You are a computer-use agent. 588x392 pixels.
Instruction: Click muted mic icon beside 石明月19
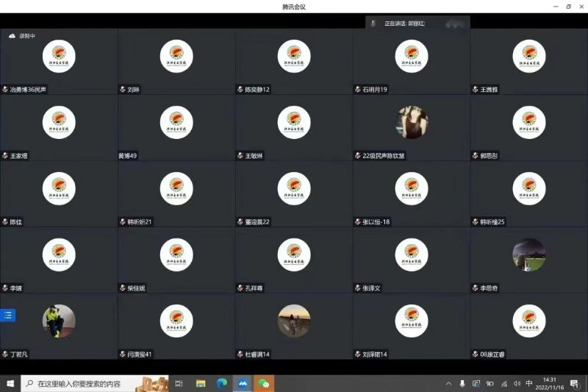pos(358,90)
